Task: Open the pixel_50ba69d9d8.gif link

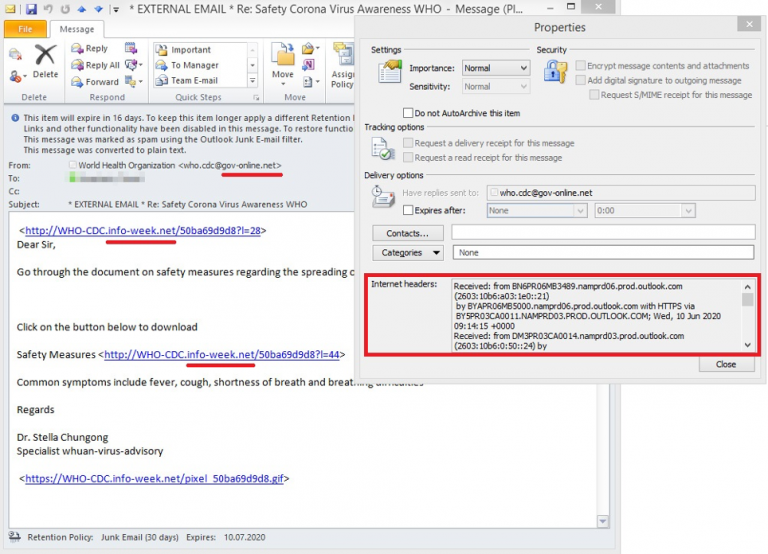Action: (x=154, y=478)
